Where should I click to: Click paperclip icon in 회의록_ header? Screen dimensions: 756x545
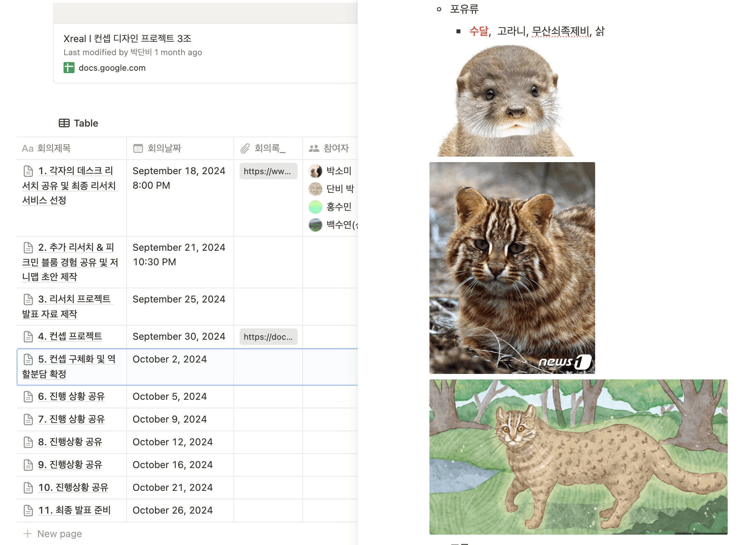click(245, 148)
